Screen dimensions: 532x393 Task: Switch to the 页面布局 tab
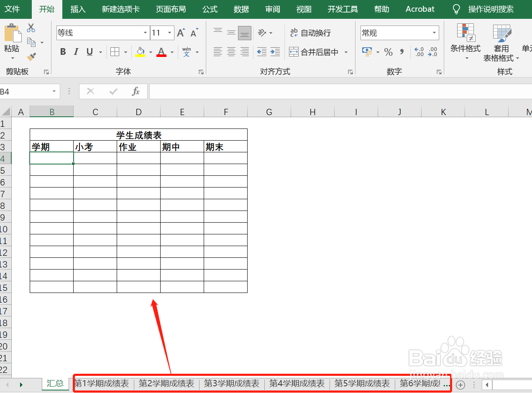tap(171, 9)
